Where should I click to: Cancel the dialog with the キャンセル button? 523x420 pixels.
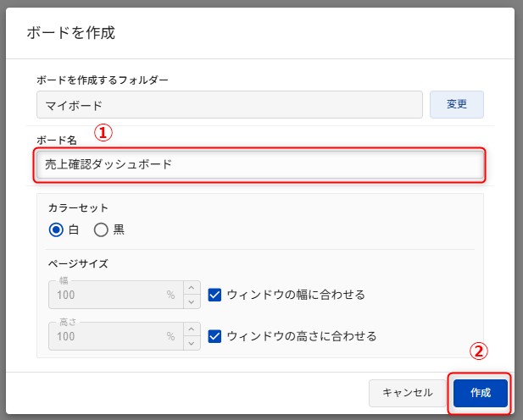pyautogui.click(x=408, y=393)
